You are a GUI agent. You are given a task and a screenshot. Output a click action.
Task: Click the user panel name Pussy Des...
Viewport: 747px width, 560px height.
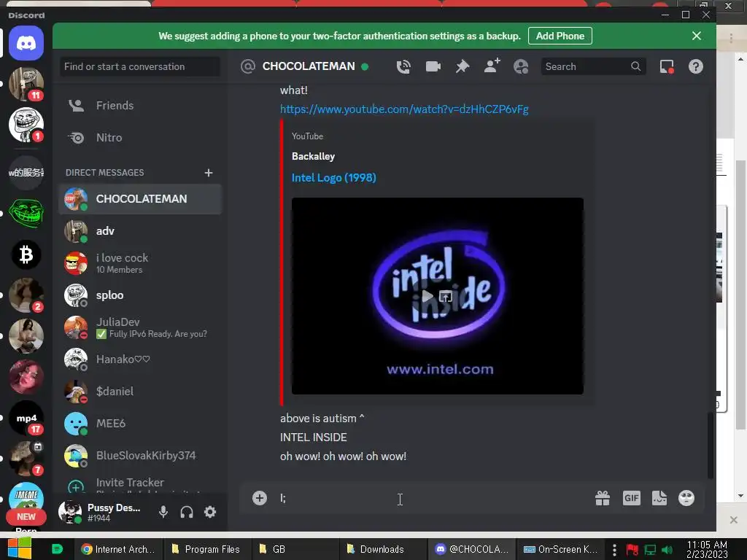click(113, 507)
